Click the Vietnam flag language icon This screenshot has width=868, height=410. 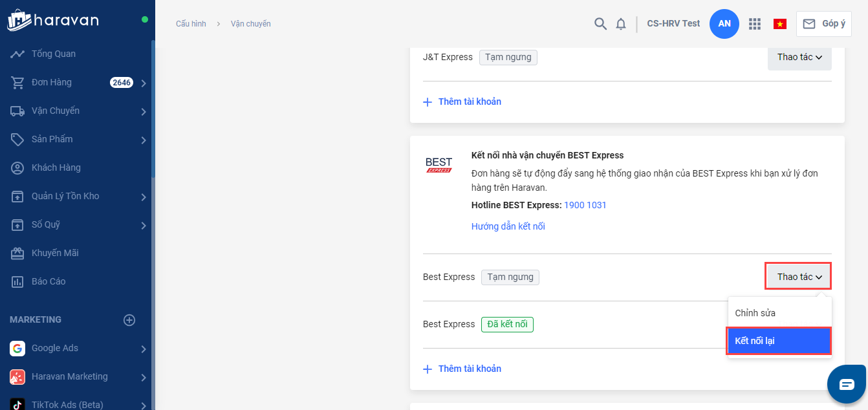[779, 24]
